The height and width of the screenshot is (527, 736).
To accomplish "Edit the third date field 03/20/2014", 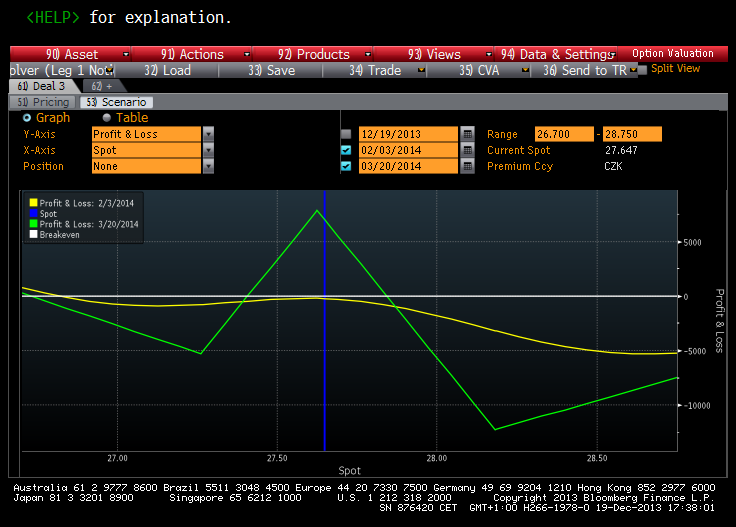I will (408, 166).
